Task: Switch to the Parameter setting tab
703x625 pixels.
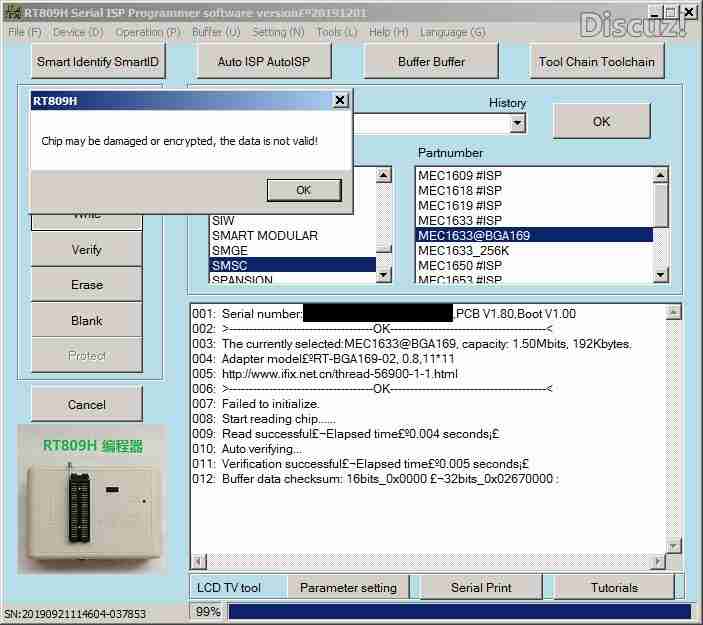Action: pos(348,588)
